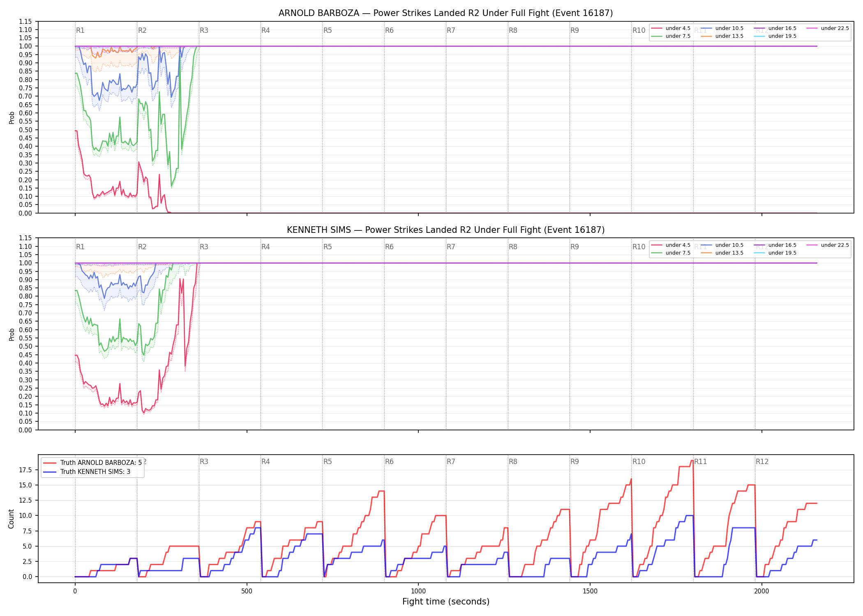The image size is (863, 616).
Task: Click the x-axis tick label 500
Action: coord(247,591)
